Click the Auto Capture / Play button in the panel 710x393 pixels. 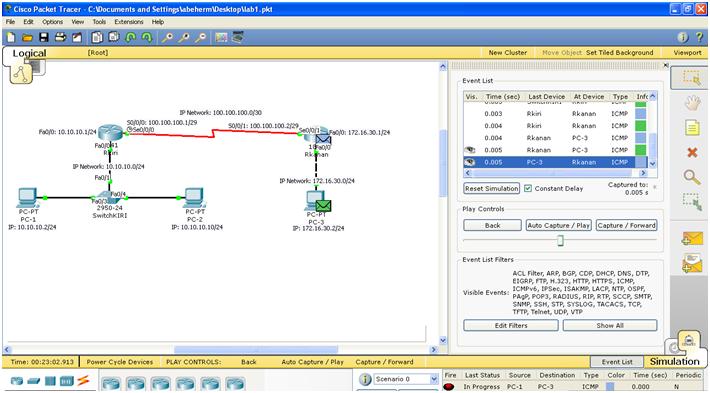[x=558, y=225]
